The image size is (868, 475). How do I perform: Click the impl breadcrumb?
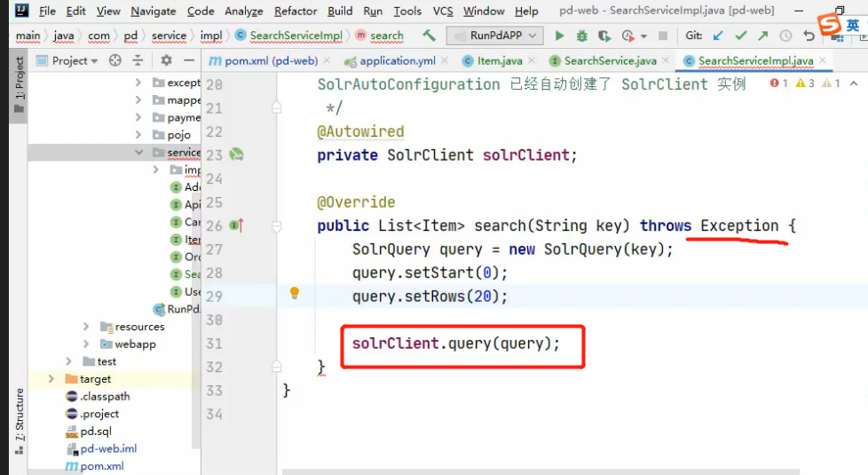(211, 36)
